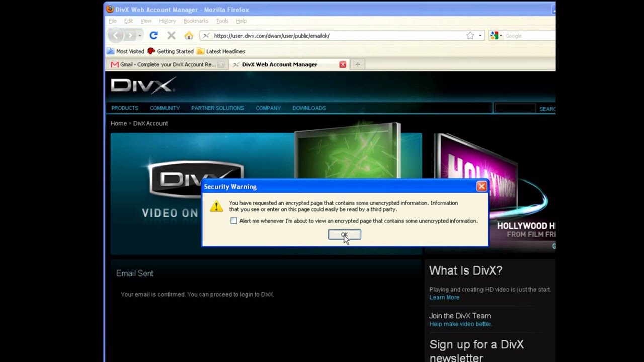This screenshot has height=362, width=644.
Task: Click the 'Your email is confirmed' message
Action: pyautogui.click(x=197, y=294)
